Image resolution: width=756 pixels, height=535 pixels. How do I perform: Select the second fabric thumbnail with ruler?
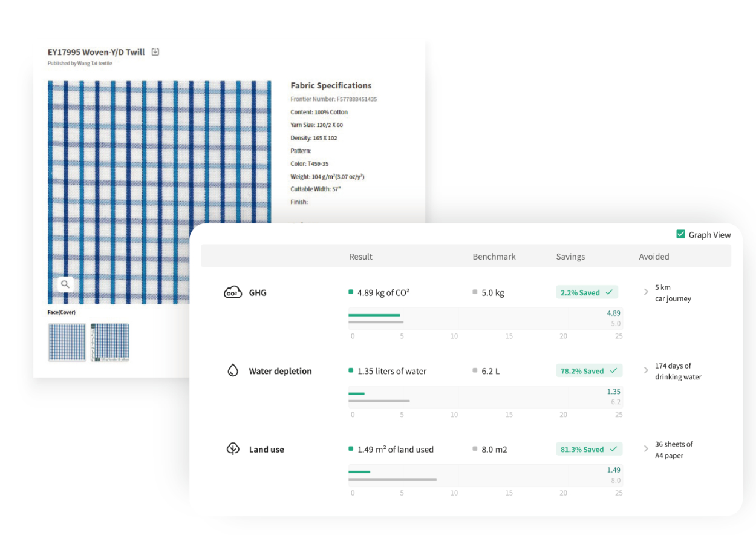(109, 343)
